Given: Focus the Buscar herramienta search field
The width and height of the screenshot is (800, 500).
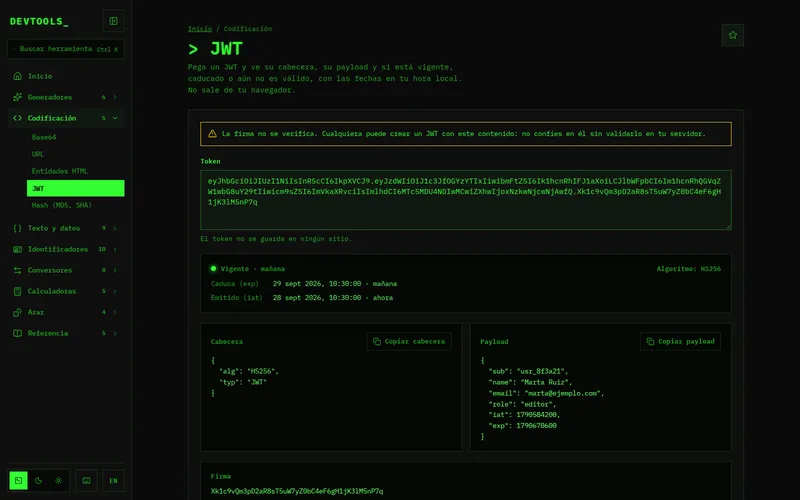Looking at the screenshot, I should (66, 49).
